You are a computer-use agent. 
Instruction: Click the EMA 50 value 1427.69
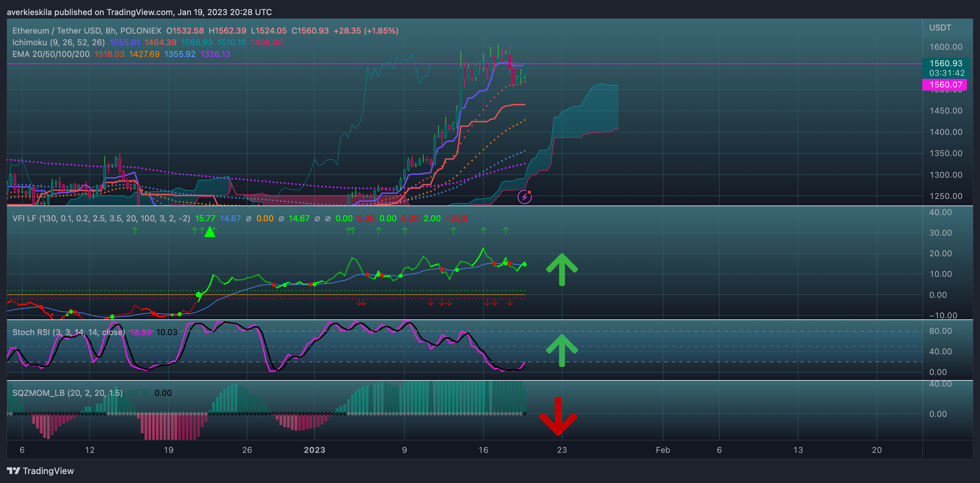[144, 54]
